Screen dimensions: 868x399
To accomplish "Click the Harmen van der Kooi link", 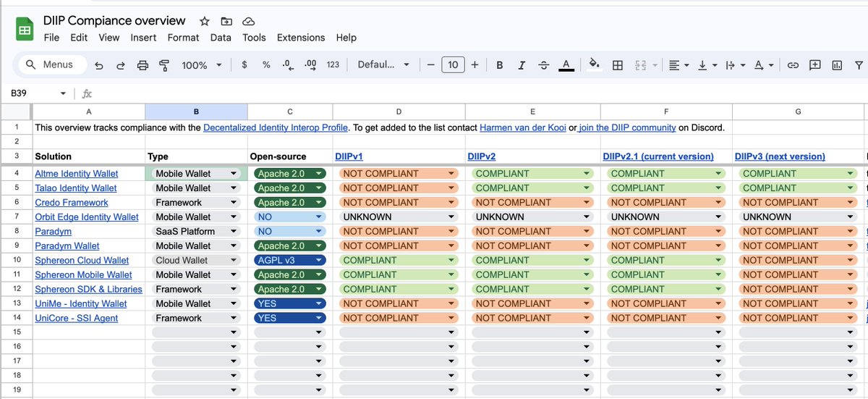I will coord(523,127).
